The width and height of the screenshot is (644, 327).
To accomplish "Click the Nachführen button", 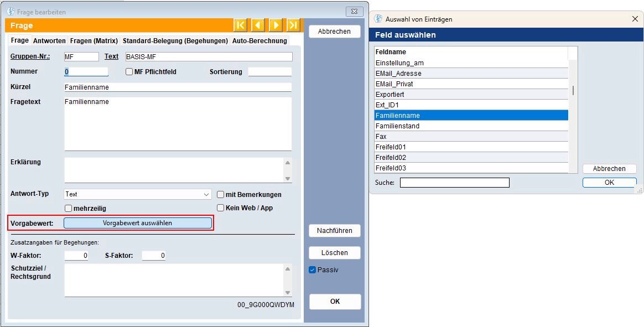I will [334, 231].
